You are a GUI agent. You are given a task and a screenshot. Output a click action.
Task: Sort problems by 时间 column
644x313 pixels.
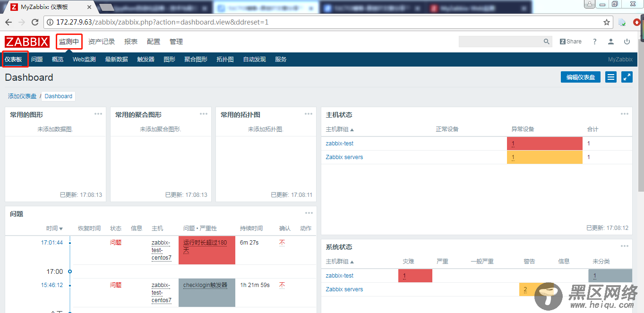point(54,228)
